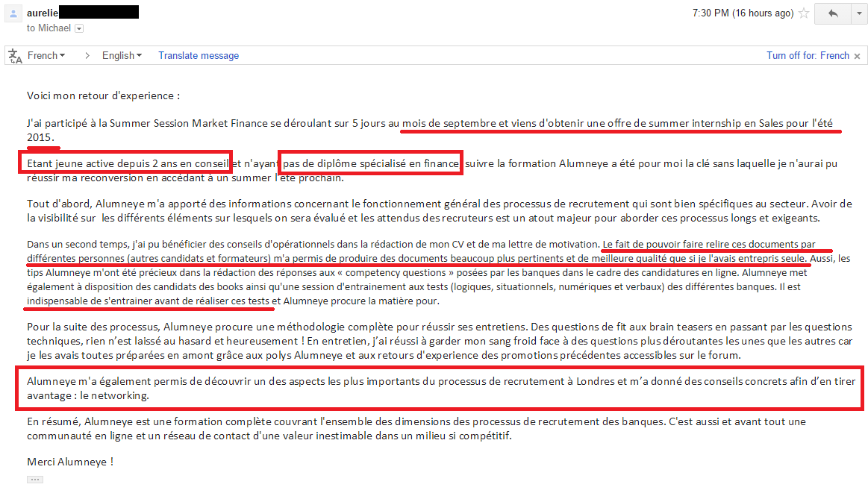Screen dimensions: 868x496
Task: Click the "7:30 PM (16 hours ago)" timestamp
Action: (743, 13)
